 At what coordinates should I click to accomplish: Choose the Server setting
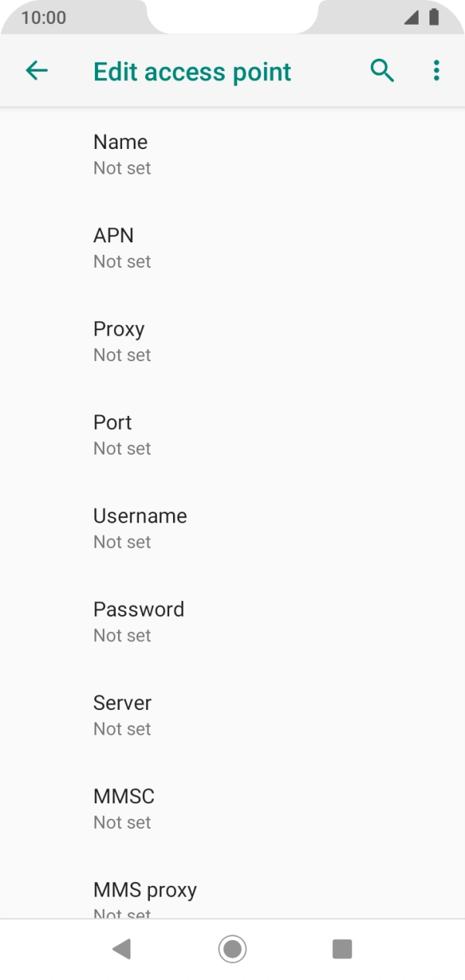click(x=232, y=715)
